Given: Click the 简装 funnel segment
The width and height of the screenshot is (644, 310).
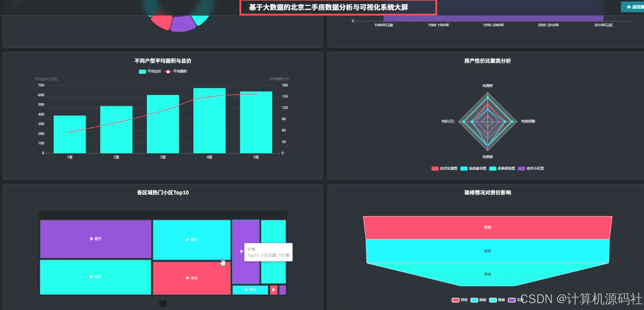Looking at the screenshot, I should click(x=488, y=274).
